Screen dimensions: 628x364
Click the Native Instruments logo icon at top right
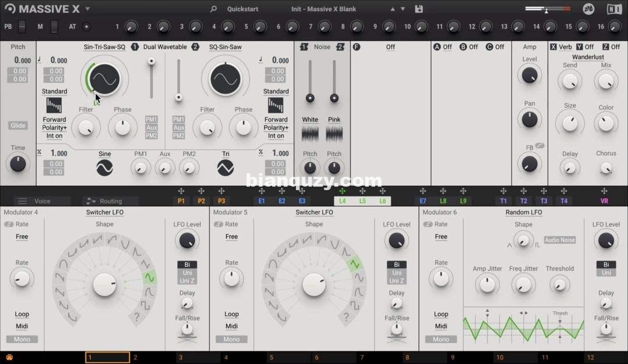[x=613, y=9]
